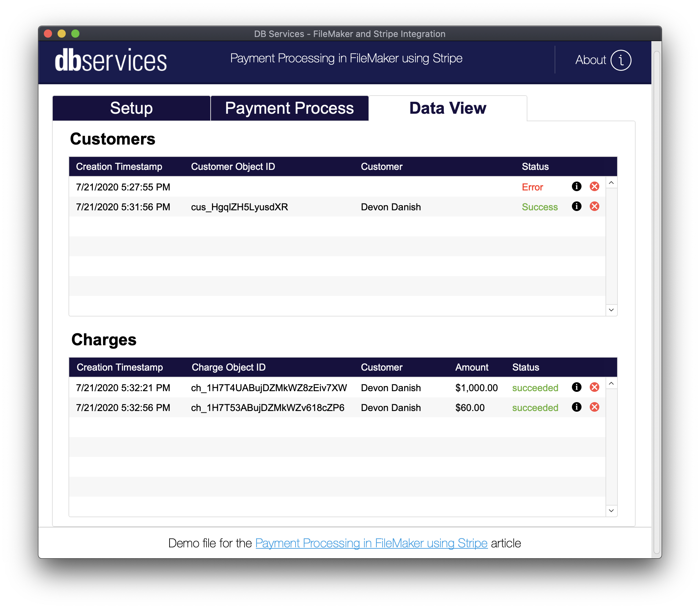
Task: Click Devon Danish in the $60.00 charge row
Action: pyautogui.click(x=391, y=408)
